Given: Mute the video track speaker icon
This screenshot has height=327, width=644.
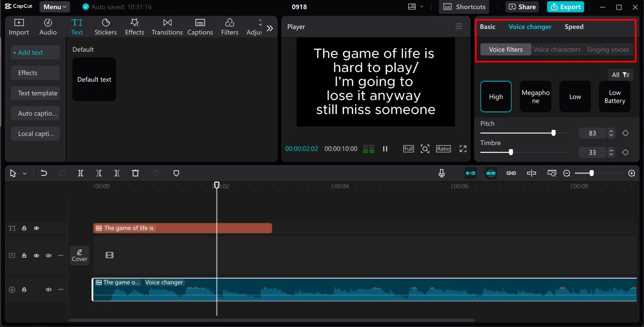Looking at the screenshot, I should [49, 256].
